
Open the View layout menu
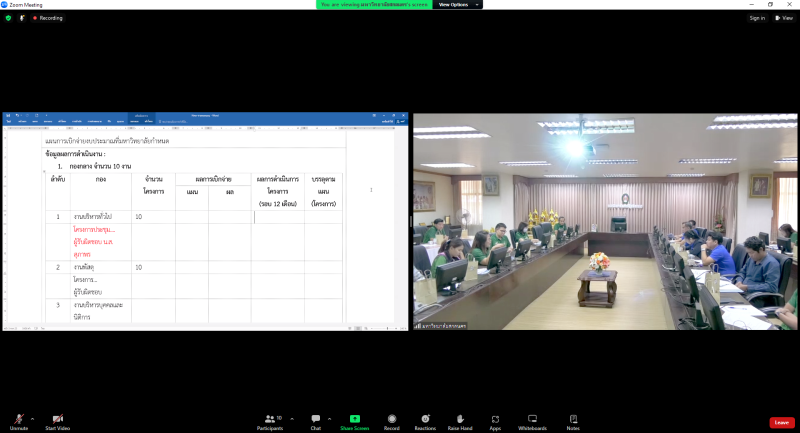tap(785, 18)
